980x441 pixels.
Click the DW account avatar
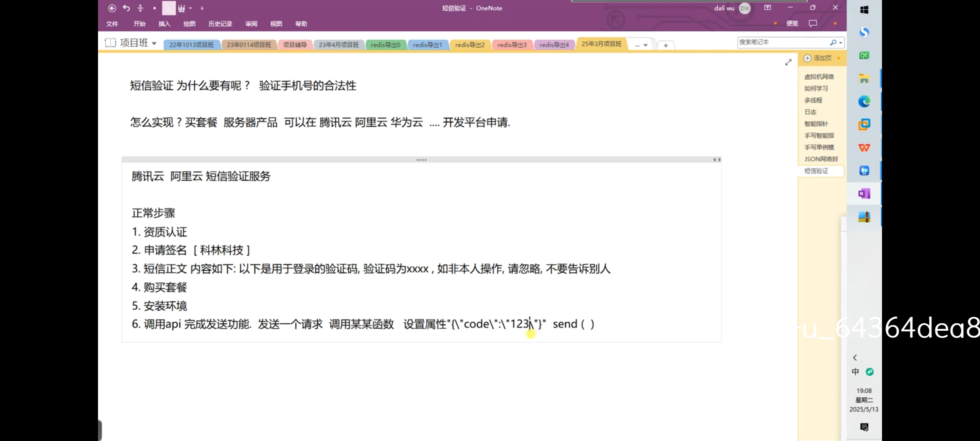745,8
